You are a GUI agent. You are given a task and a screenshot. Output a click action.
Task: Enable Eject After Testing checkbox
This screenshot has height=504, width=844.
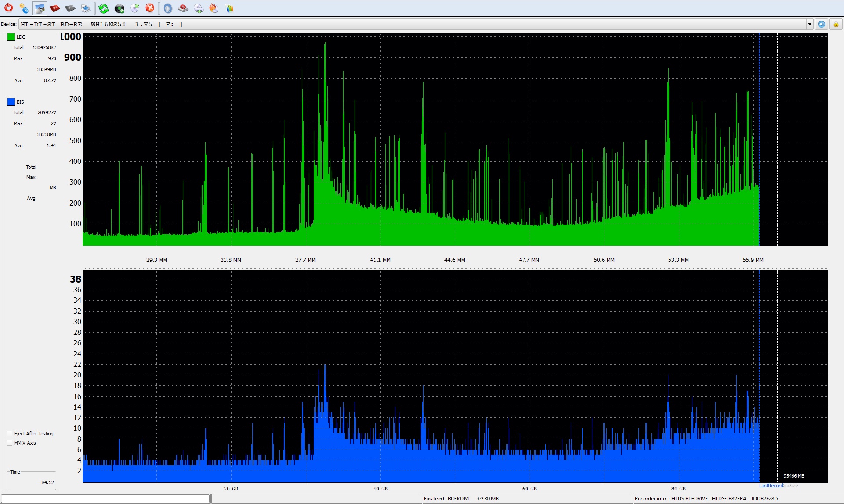tap(10, 434)
